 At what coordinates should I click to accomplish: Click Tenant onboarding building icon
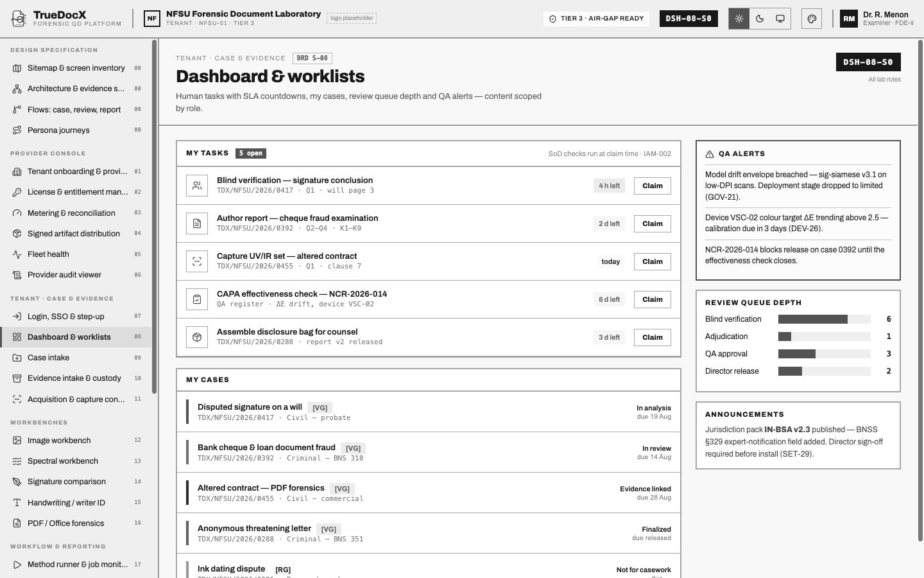coord(17,171)
